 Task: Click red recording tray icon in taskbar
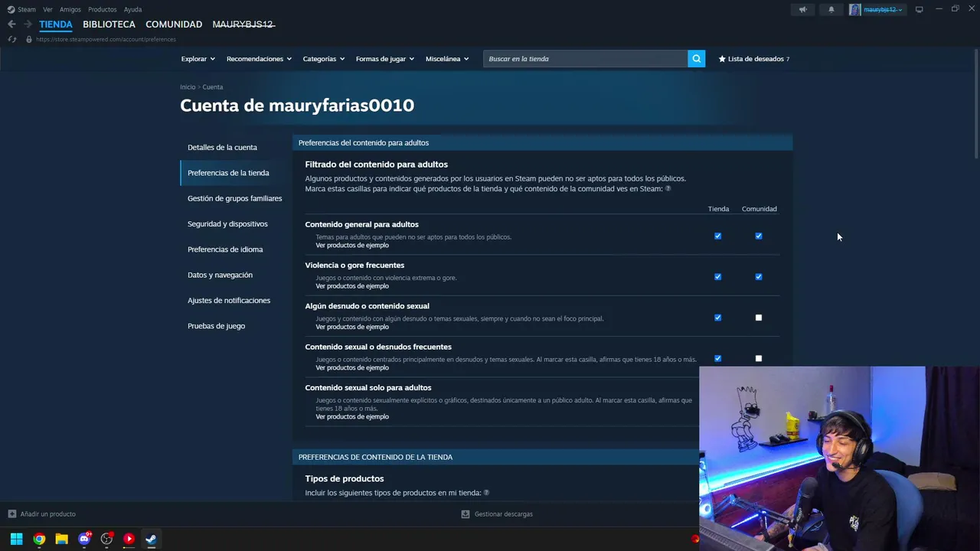tap(695, 539)
